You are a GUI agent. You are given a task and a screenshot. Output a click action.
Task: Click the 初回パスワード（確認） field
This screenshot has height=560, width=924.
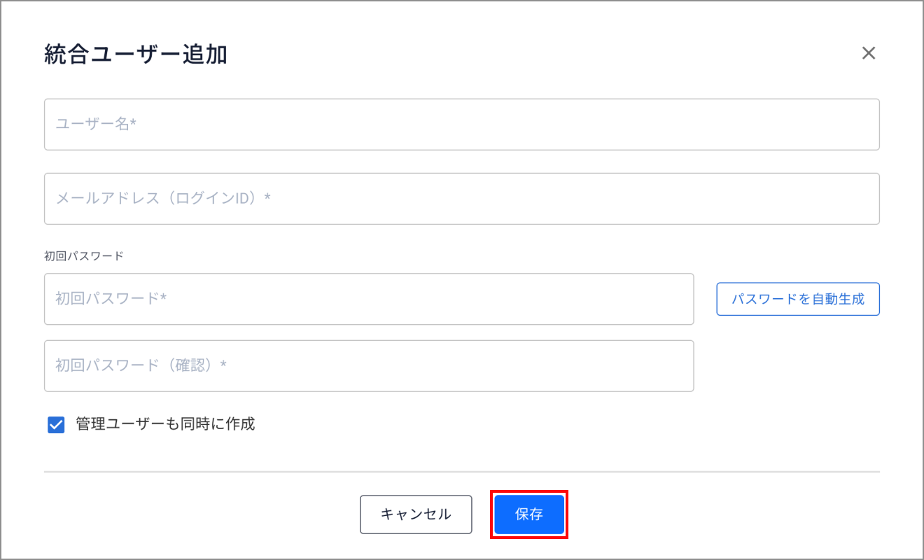coord(369,366)
